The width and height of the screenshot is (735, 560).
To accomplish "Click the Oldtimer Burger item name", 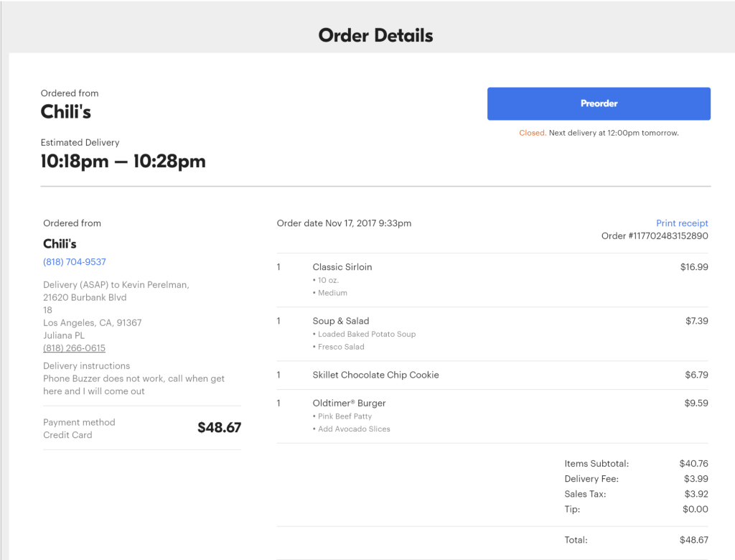I will click(350, 403).
